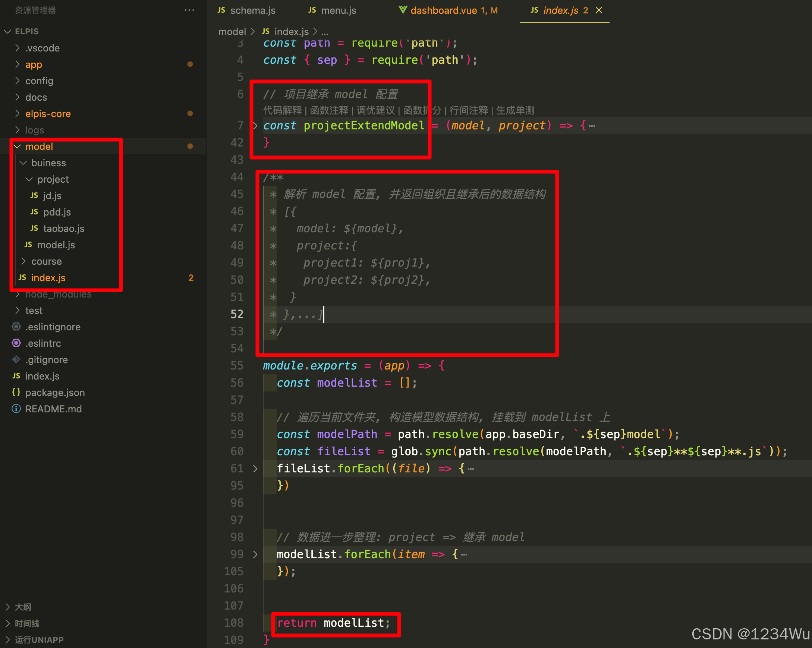Expand the docs folder
The width and height of the screenshot is (812, 648).
[x=17, y=97]
